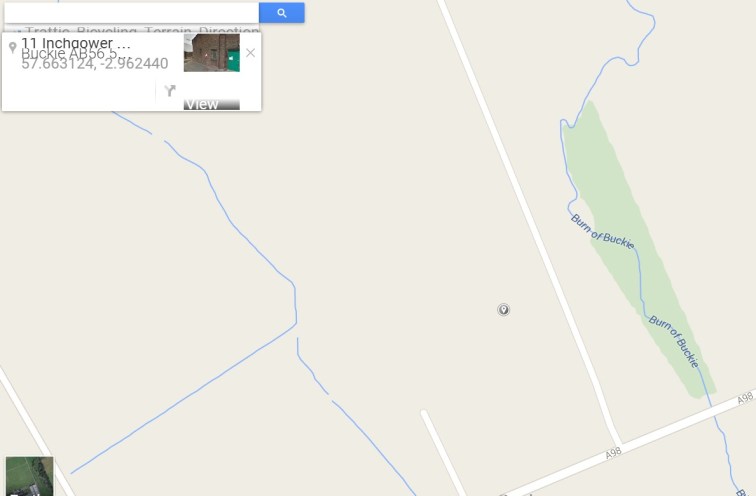Focus the map search input box
The image size is (756, 496).
pos(131,13)
